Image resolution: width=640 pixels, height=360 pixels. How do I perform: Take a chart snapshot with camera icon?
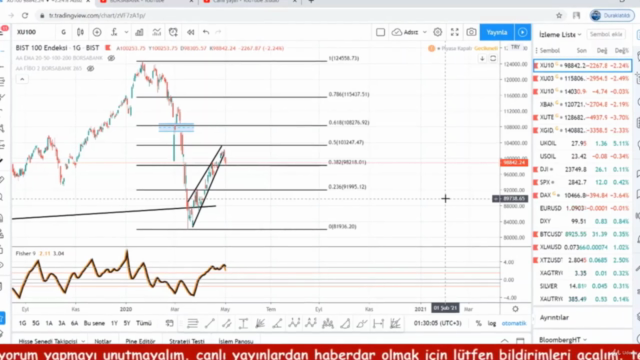tap(471, 32)
